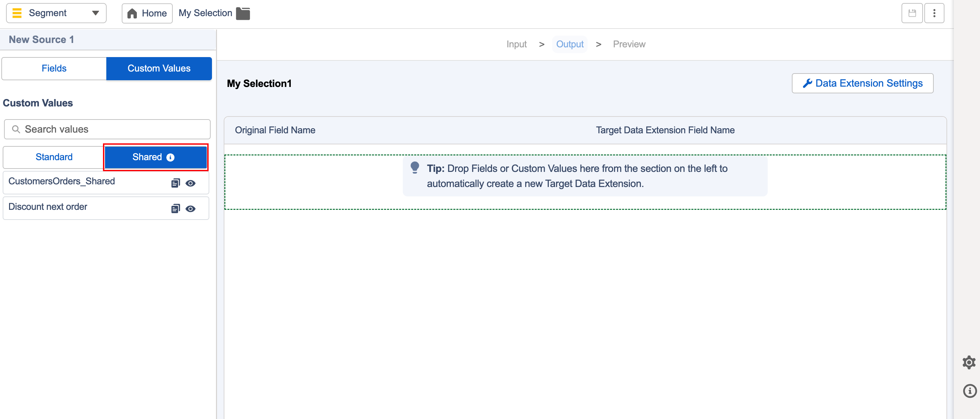Viewport: 980px width, 419px height.
Task: Click the save disk icon
Action: 912,13
